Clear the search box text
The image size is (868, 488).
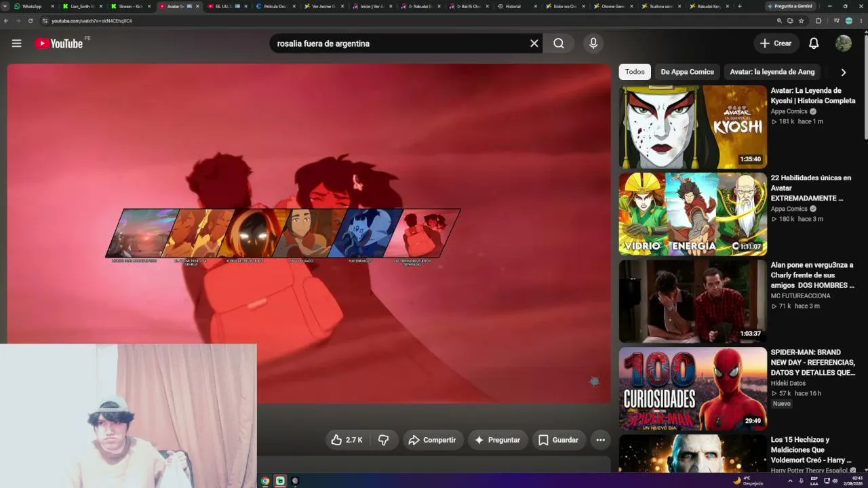(534, 43)
